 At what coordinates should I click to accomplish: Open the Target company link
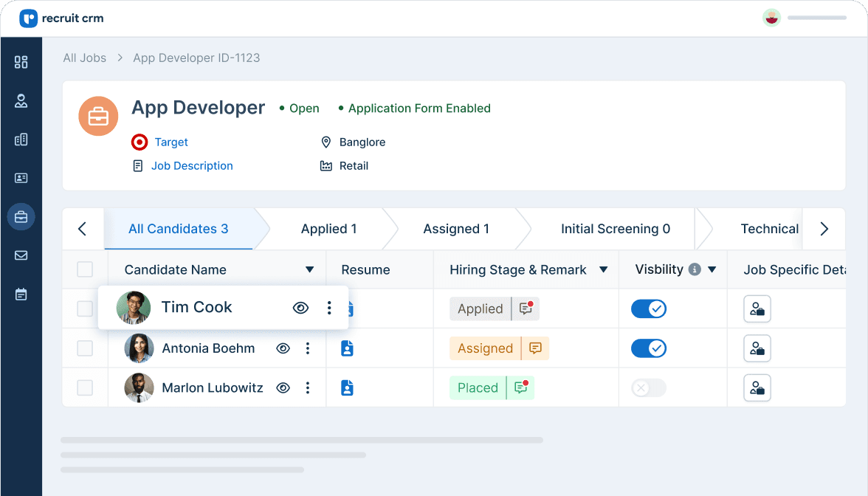point(171,142)
